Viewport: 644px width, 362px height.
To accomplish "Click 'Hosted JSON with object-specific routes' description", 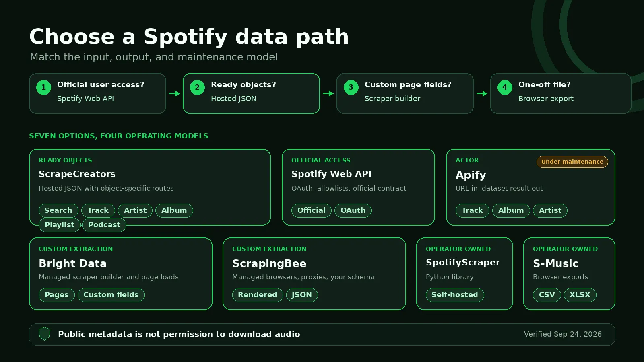I will (x=106, y=188).
